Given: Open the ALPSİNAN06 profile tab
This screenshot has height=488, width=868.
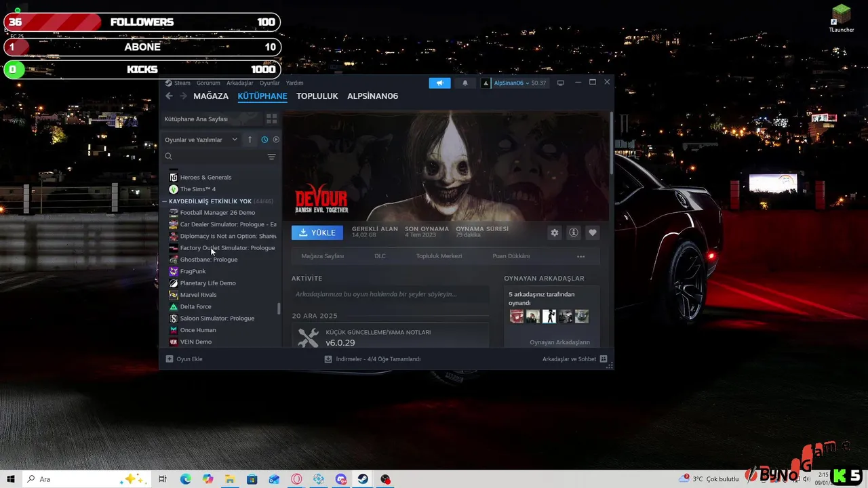Looking at the screenshot, I should 372,96.
